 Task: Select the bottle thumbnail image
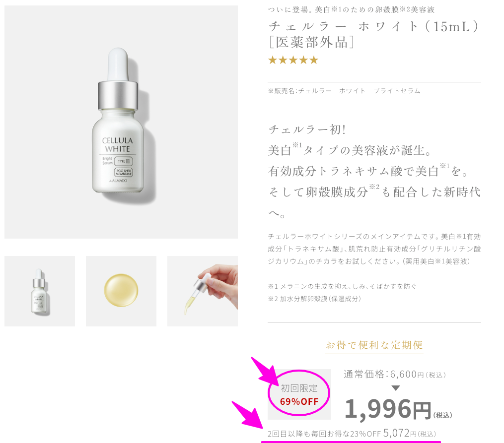coord(40,291)
